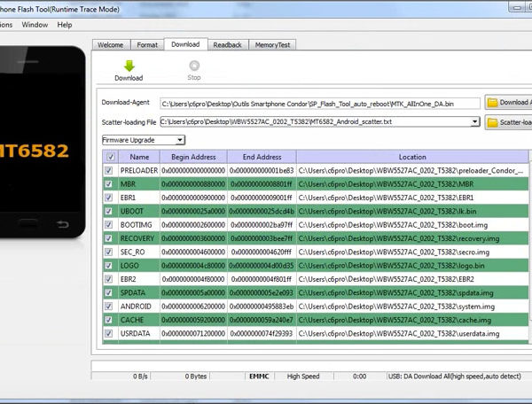This screenshot has width=532, height=404.
Task: Click the green Download arrow icon
Action: pyautogui.click(x=129, y=66)
